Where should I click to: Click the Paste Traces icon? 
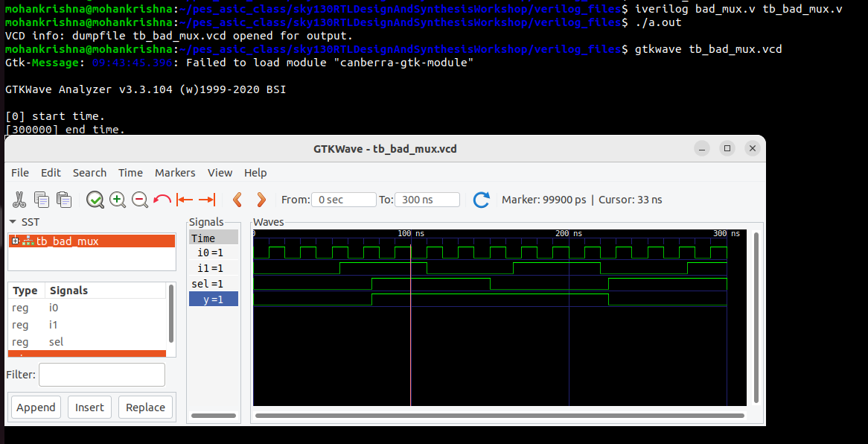click(63, 199)
